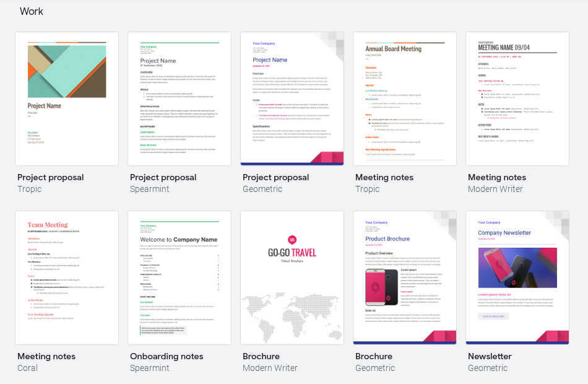This screenshot has height=384, width=588.
Task: Click 'Project proposal' title above Spearmint
Action: (163, 177)
